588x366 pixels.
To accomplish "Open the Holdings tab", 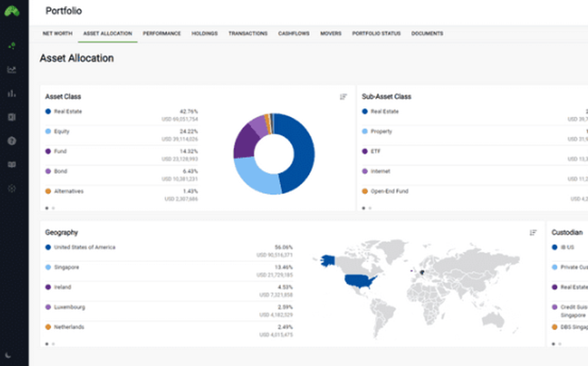I will [205, 34].
